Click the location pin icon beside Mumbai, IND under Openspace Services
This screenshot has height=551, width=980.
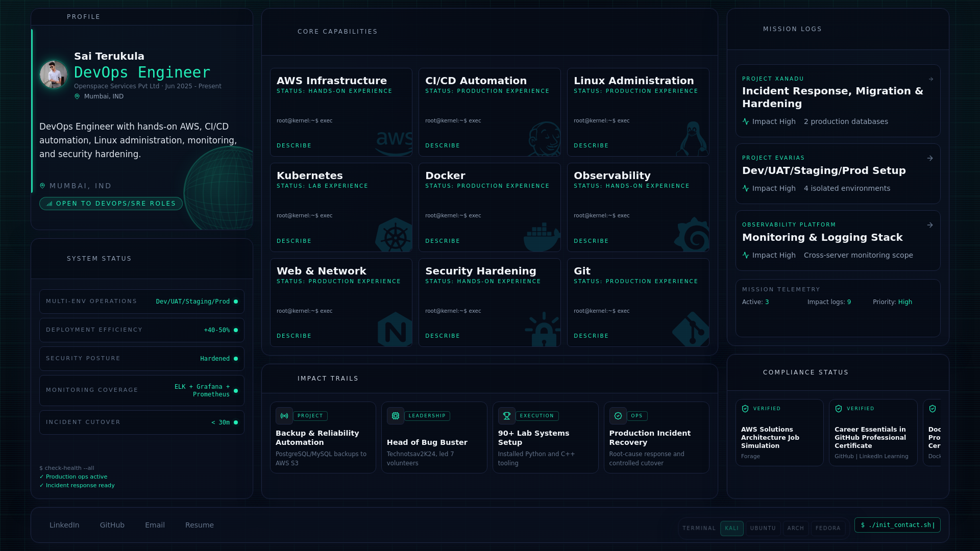tap(77, 96)
